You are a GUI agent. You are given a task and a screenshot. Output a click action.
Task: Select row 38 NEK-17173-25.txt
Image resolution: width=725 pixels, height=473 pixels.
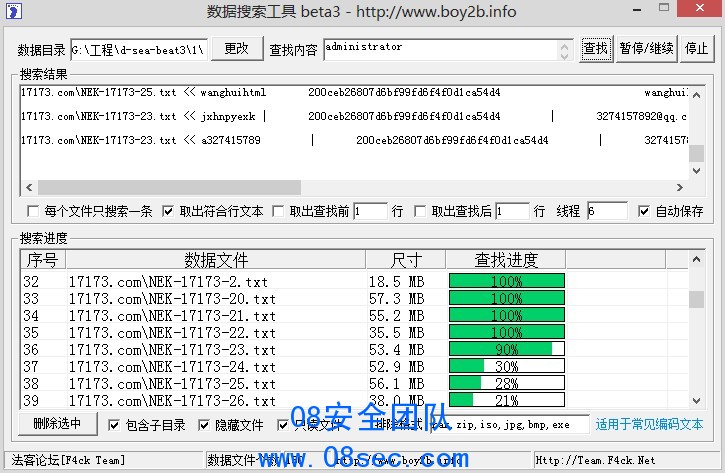click(354, 383)
